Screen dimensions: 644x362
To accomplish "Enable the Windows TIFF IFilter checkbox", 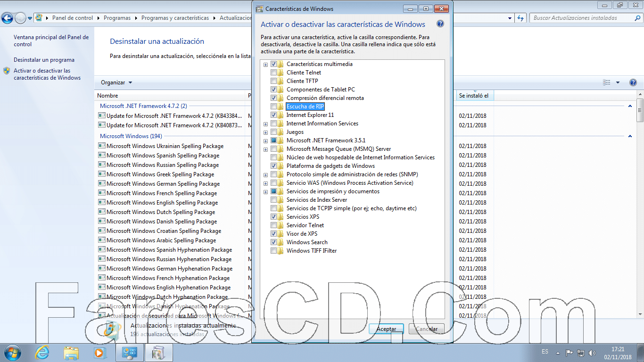I will tap(273, 251).
